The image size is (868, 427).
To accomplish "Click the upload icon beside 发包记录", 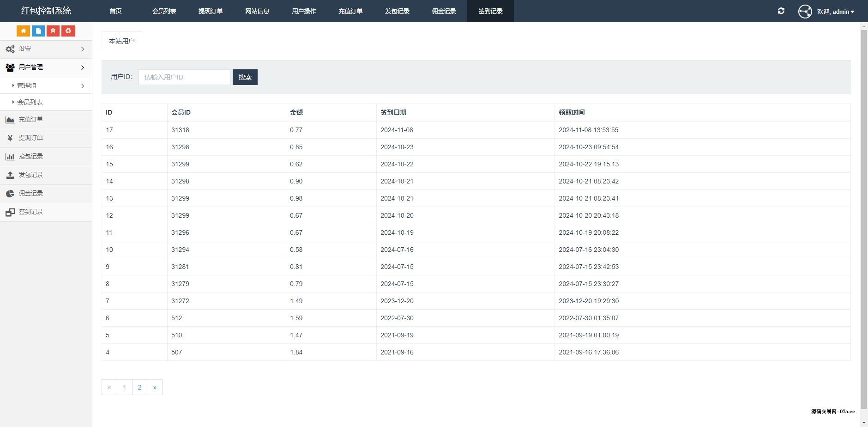I will point(10,175).
